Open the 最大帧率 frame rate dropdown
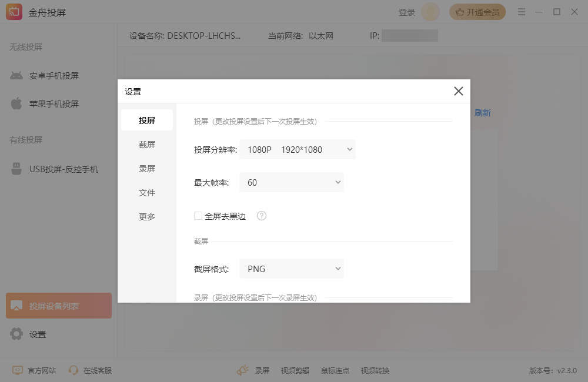The image size is (588, 382). click(x=291, y=182)
